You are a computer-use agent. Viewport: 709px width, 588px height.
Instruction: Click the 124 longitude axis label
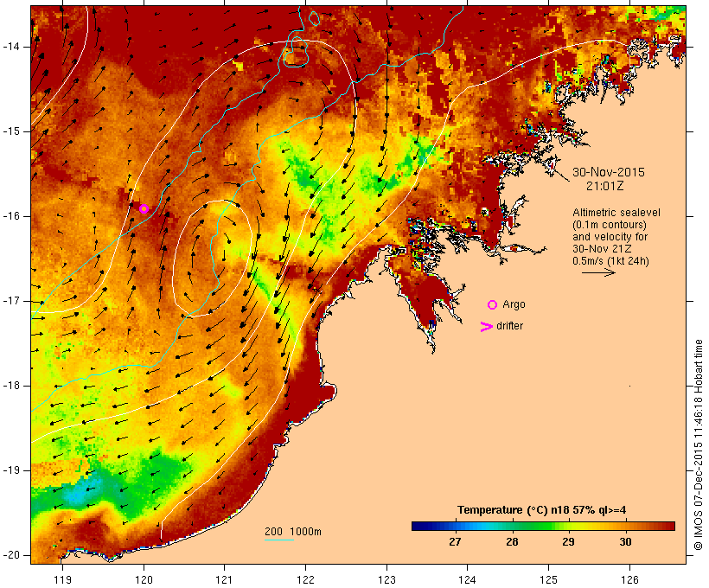pos(468,579)
